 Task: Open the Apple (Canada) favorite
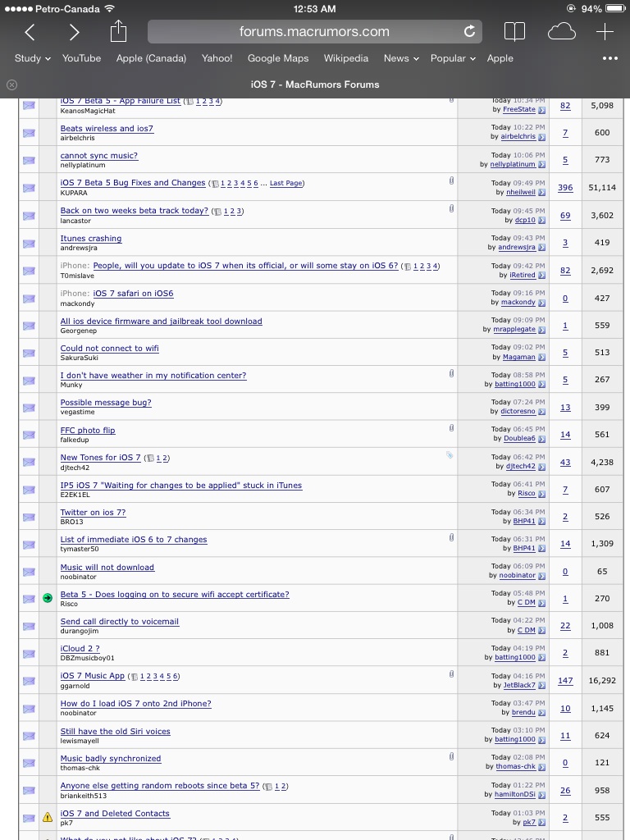pyautogui.click(x=151, y=58)
